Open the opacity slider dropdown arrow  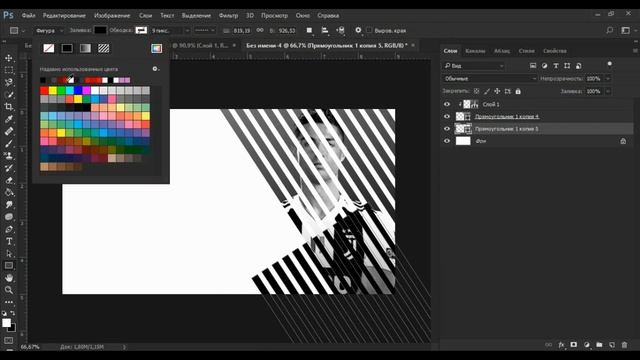pos(608,78)
